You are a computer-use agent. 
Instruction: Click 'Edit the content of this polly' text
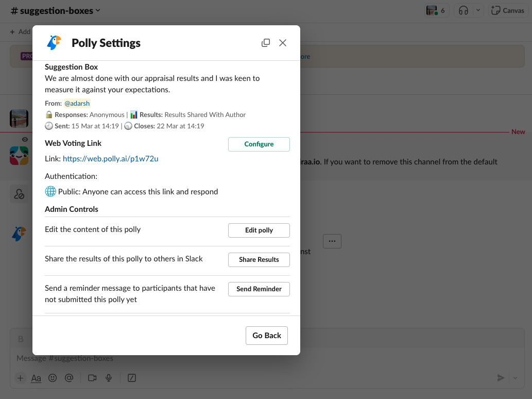coord(93,229)
